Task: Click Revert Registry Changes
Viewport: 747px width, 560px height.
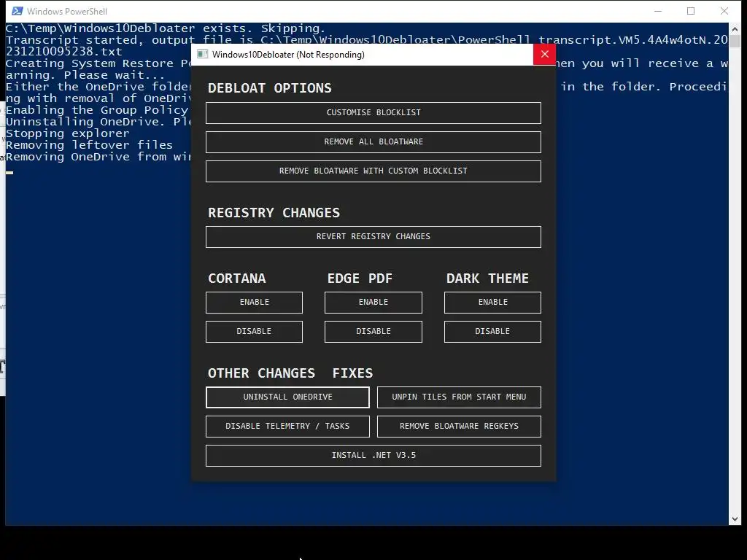Action: tap(373, 237)
